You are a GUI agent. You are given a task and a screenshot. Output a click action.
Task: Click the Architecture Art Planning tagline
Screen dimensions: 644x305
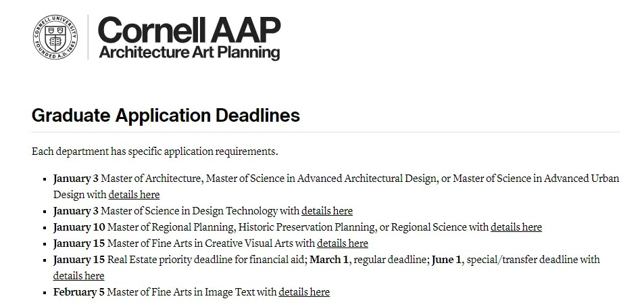(x=189, y=53)
